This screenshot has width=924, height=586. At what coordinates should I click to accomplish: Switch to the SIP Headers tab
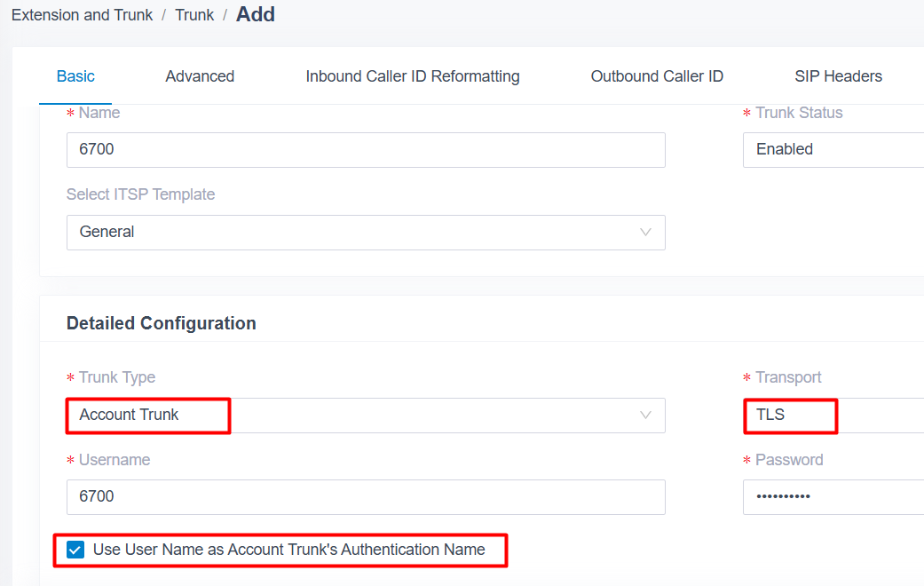coord(838,76)
